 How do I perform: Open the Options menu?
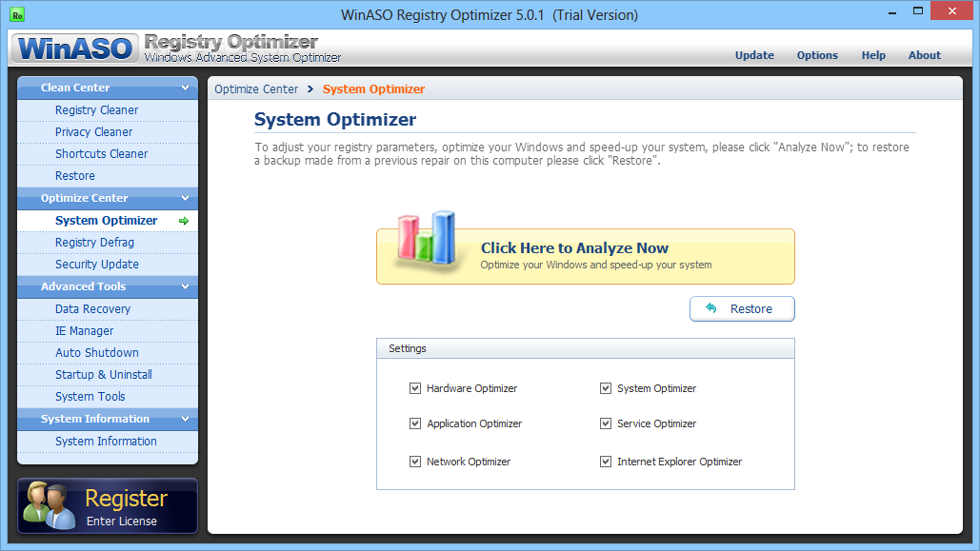coord(817,55)
